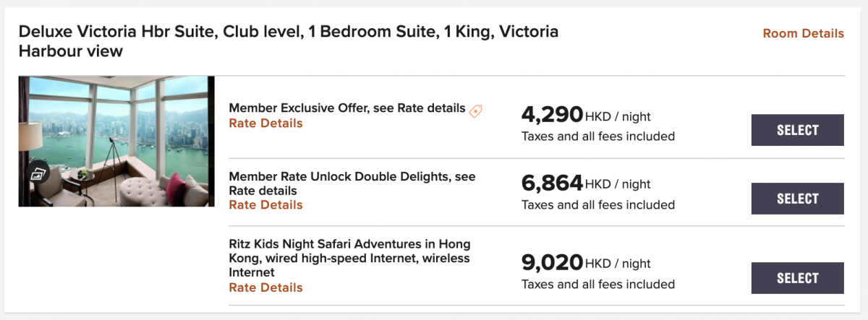Viewport: 868px width, 320px height.
Task: Click the Deluxe Victoria Hbr Suite heading
Action: [x=288, y=41]
